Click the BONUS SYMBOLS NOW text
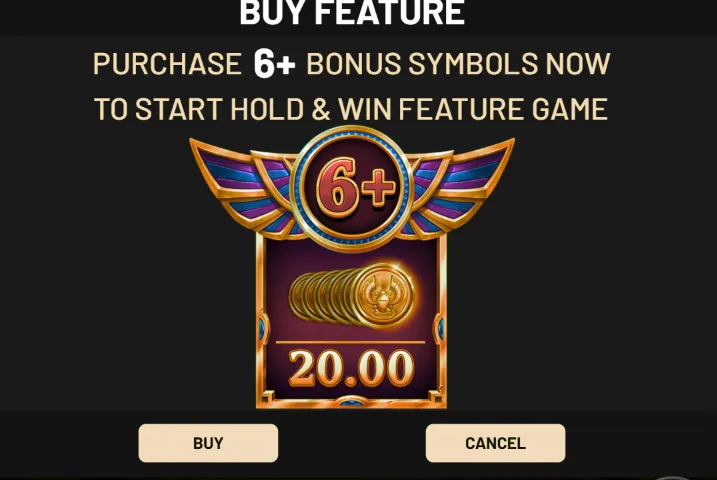 tap(458, 64)
